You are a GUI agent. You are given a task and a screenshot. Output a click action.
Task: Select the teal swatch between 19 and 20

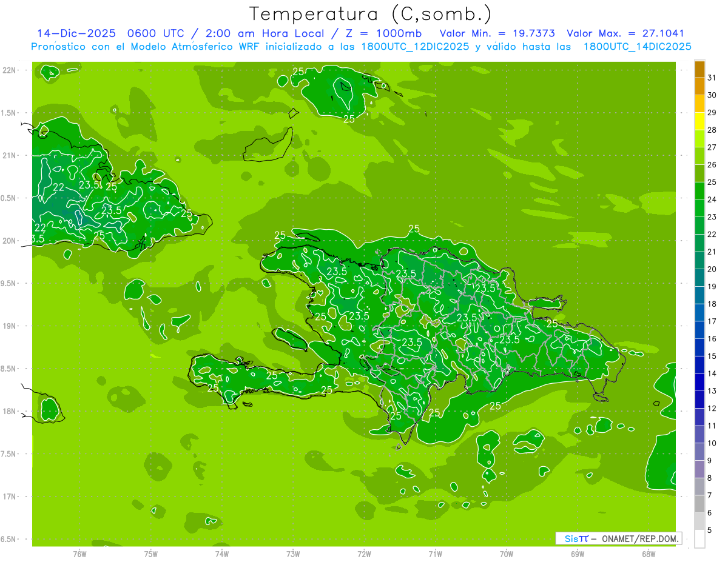[699, 278]
